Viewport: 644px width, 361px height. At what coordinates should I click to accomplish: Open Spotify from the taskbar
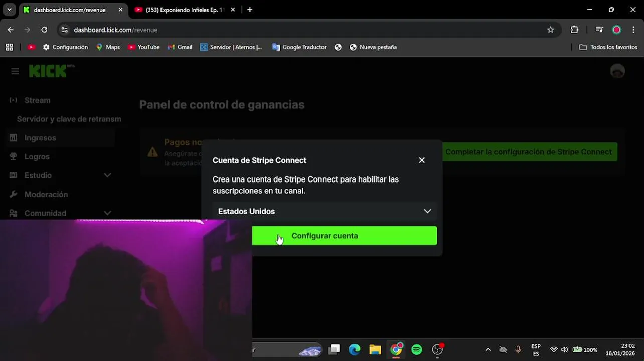point(417,349)
